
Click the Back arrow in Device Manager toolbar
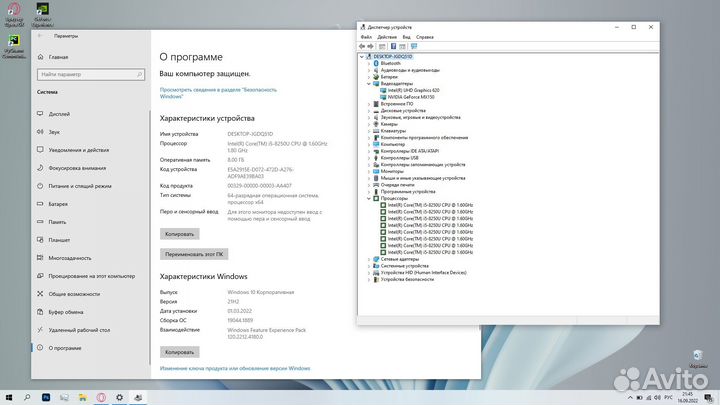tap(362, 46)
